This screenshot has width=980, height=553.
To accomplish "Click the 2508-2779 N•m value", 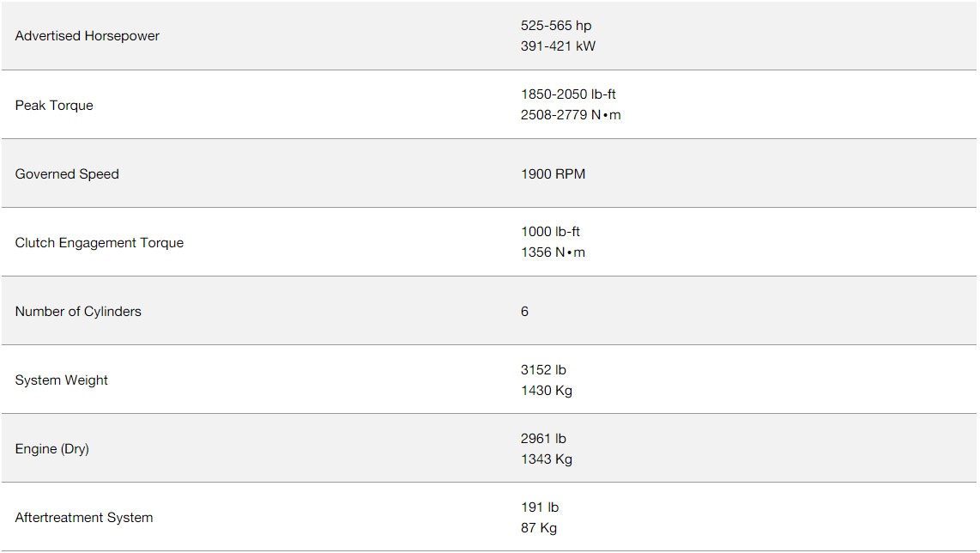I will coord(571,115).
